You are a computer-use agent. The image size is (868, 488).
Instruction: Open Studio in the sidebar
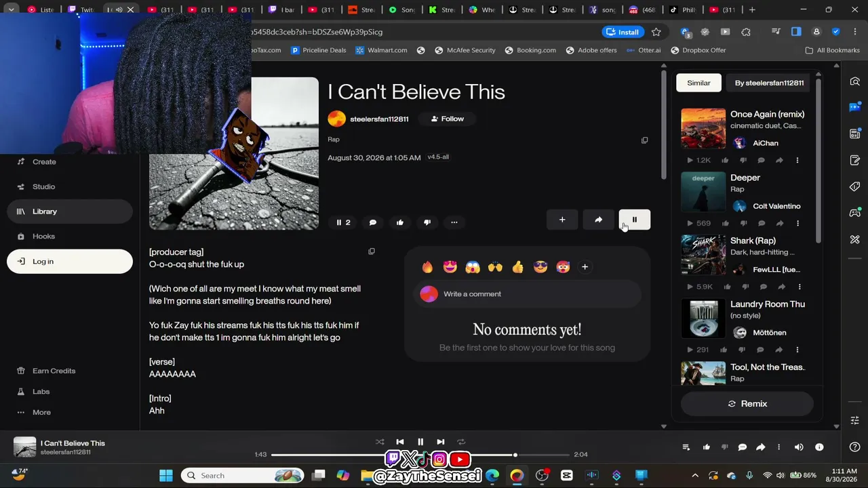70,186
